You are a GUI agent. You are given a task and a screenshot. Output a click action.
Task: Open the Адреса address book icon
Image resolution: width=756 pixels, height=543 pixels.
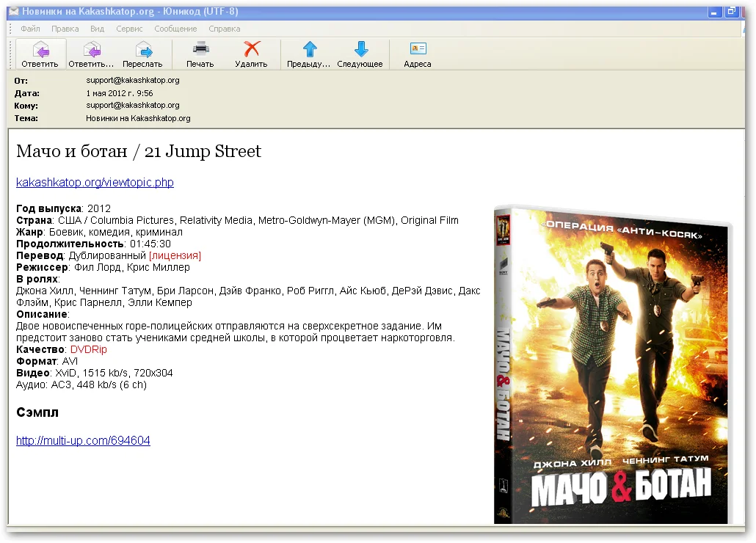pyautogui.click(x=418, y=48)
